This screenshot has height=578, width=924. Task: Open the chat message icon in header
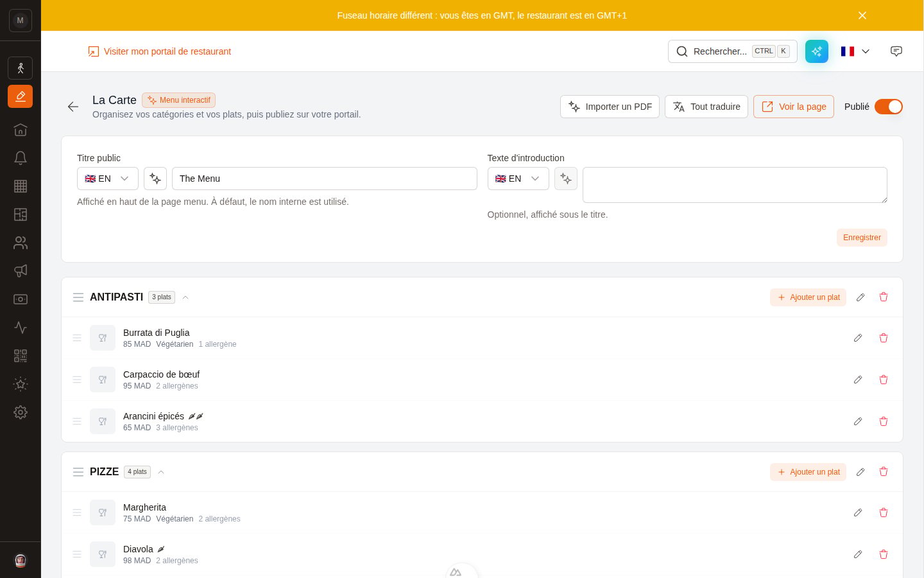[896, 51]
